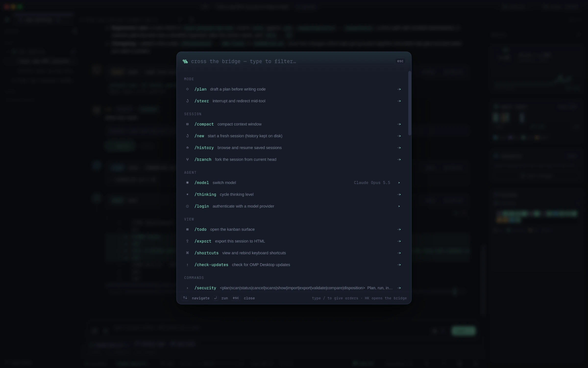Expand the /security command chevron
The image size is (588, 368).
(187, 288)
